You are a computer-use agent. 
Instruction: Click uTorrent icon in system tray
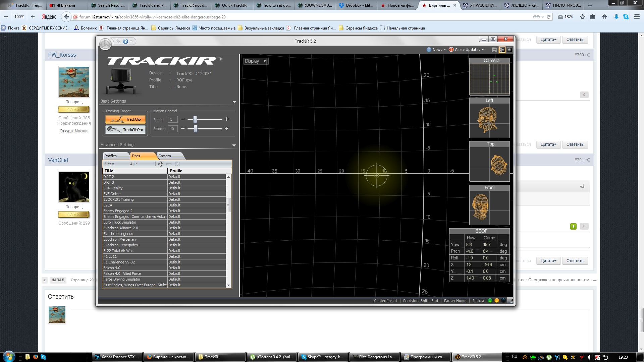(x=549, y=357)
